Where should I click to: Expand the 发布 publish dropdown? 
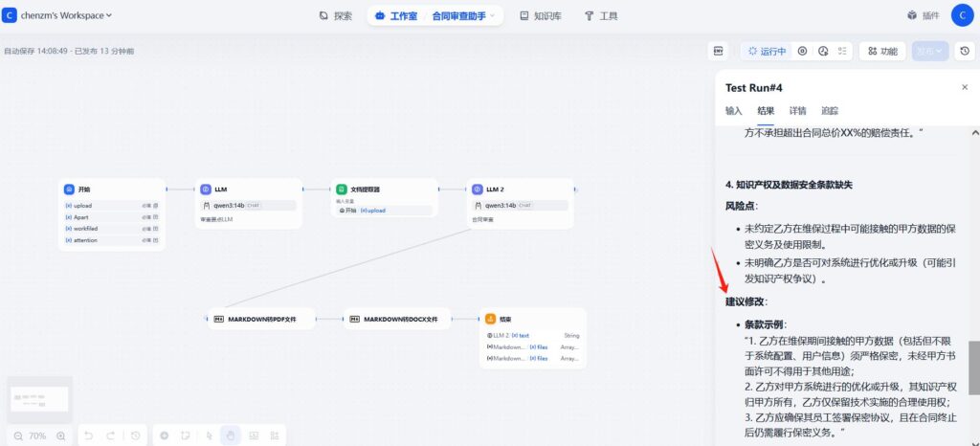pos(929,51)
